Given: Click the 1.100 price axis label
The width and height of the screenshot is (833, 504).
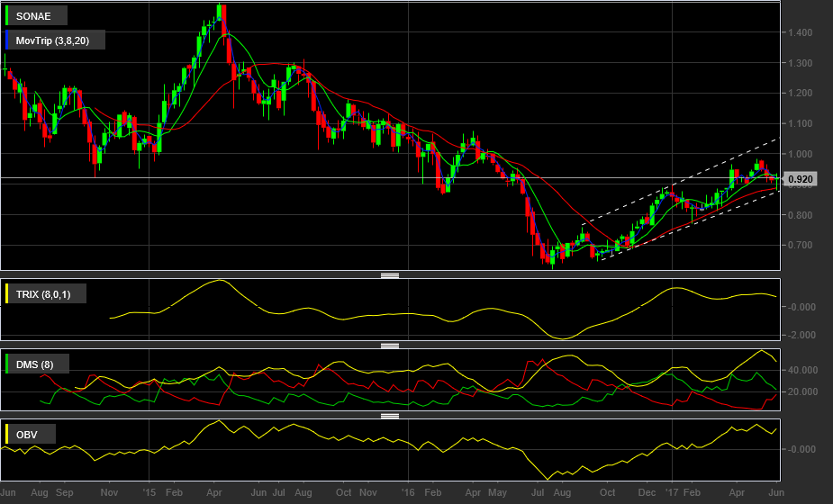Looking at the screenshot, I should click(800, 123).
